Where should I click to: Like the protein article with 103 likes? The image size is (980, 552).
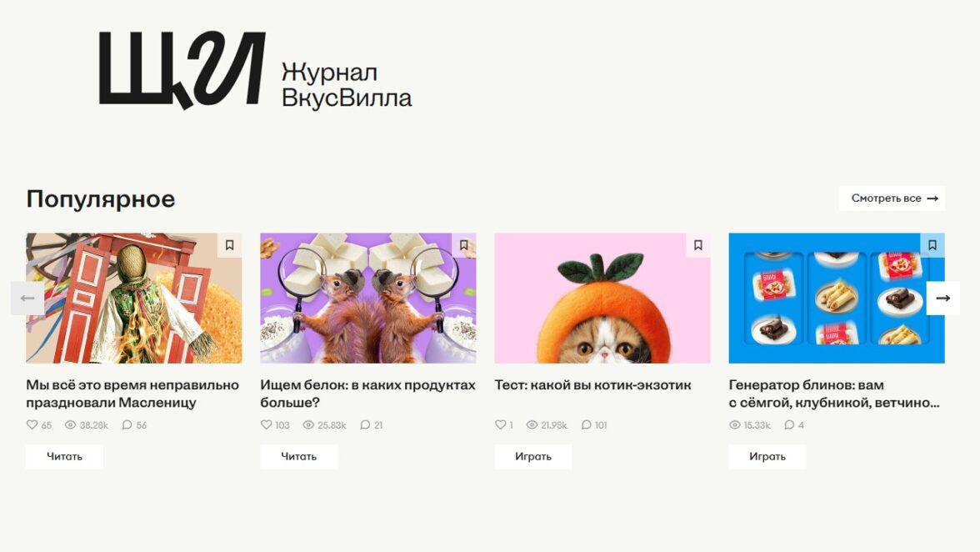267,425
